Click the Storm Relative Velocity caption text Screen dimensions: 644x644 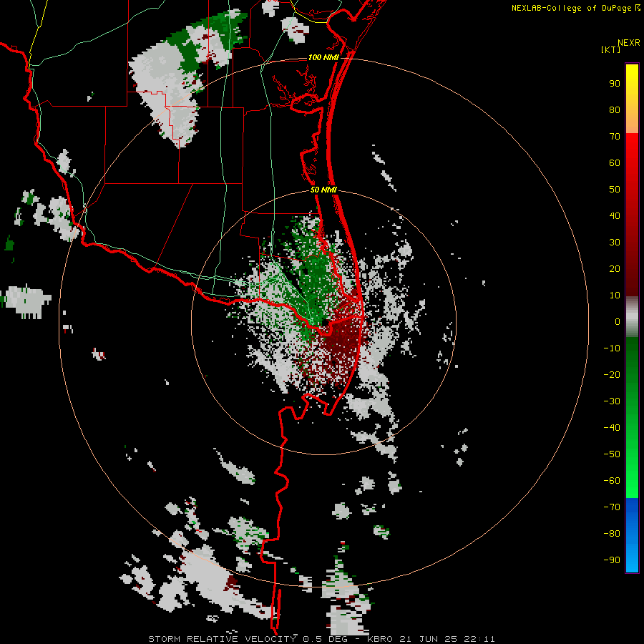(x=321, y=639)
